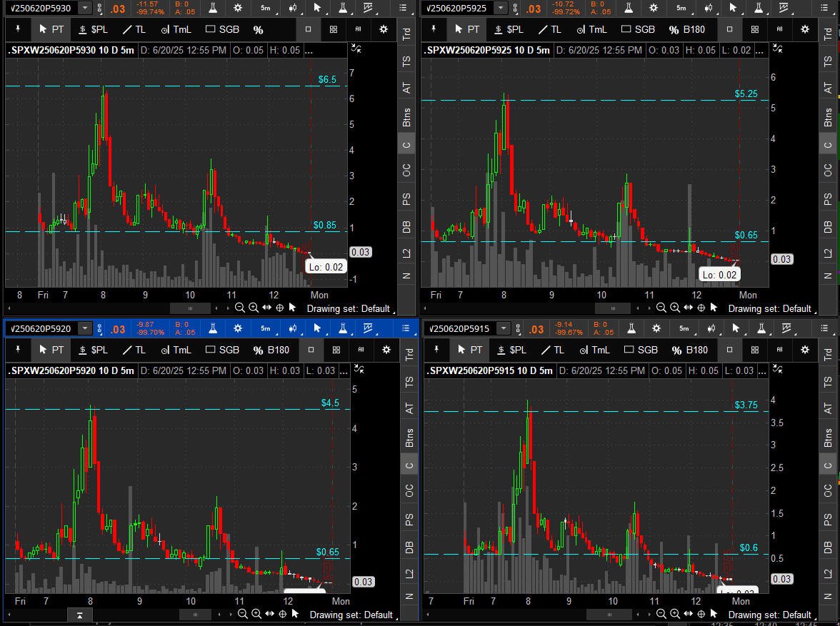840x626 pixels.
Task: Open L2 side tab on P5925 chart
Action: click(828, 253)
